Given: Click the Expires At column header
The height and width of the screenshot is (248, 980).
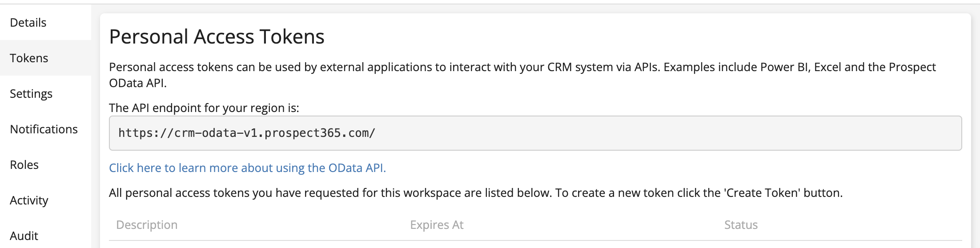Looking at the screenshot, I should pyautogui.click(x=437, y=225).
